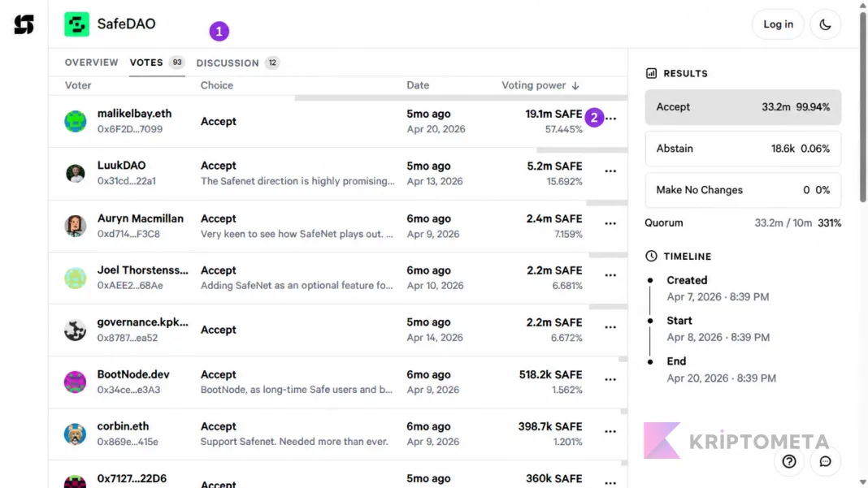Click address 0x8787...ea52
This screenshot has height=488, width=868.
(128, 338)
